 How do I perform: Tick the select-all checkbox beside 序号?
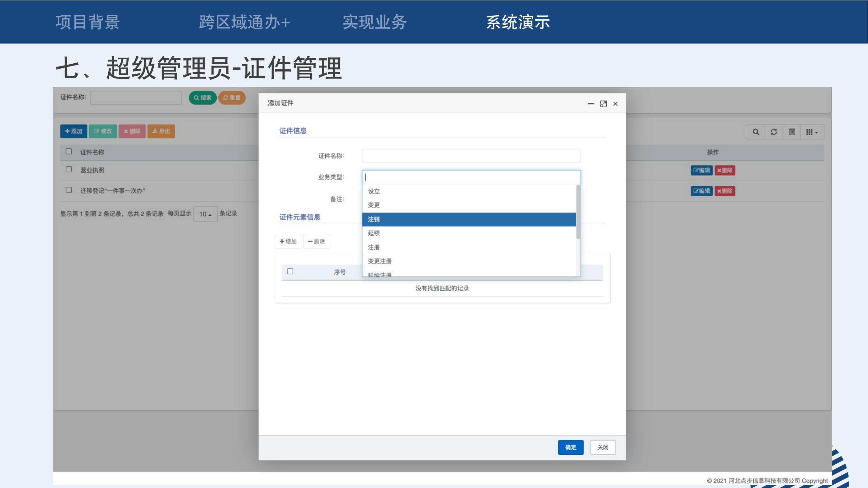[290, 271]
